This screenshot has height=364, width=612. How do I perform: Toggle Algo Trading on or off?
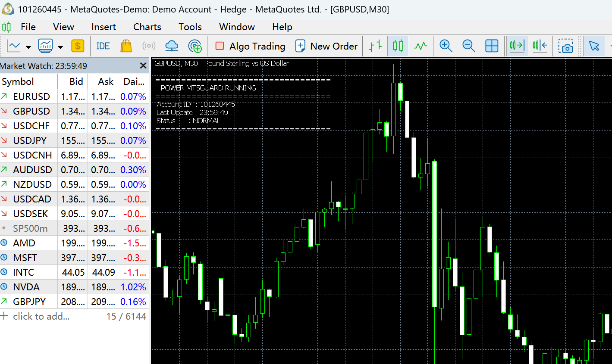pyautogui.click(x=250, y=46)
